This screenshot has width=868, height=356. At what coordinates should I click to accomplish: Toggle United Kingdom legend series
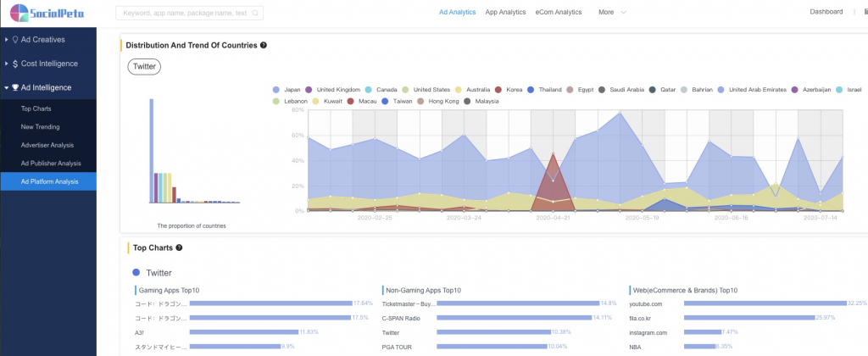[332, 90]
